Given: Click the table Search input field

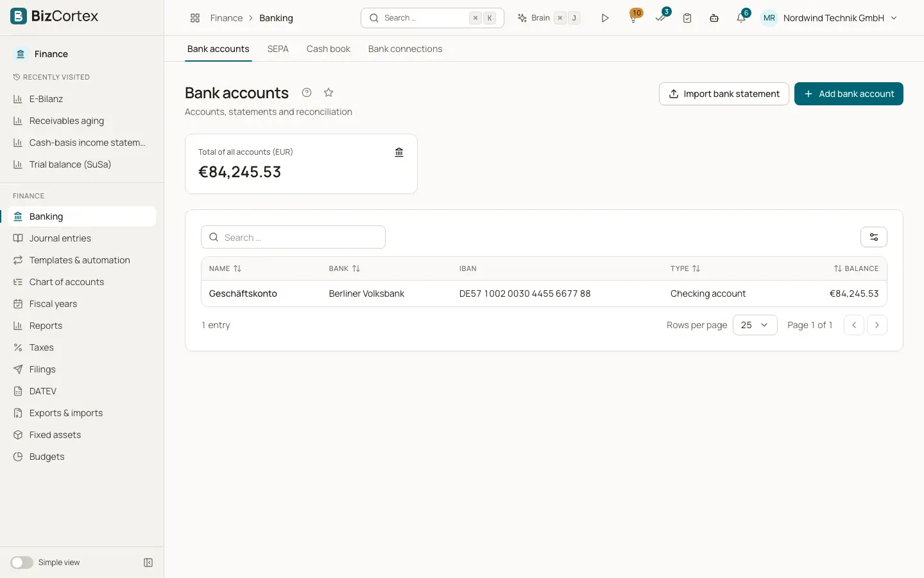Looking at the screenshot, I should point(293,237).
